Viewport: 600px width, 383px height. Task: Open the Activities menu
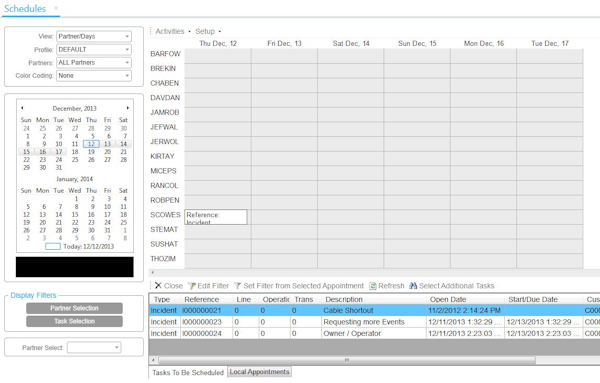pyautogui.click(x=173, y=31)
